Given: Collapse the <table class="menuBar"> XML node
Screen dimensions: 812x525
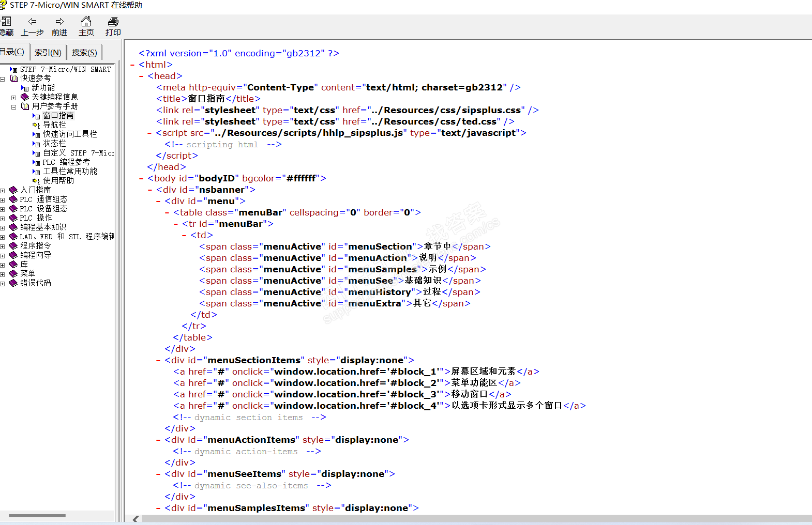Looking at the screenshot, I should pos(167,212).
